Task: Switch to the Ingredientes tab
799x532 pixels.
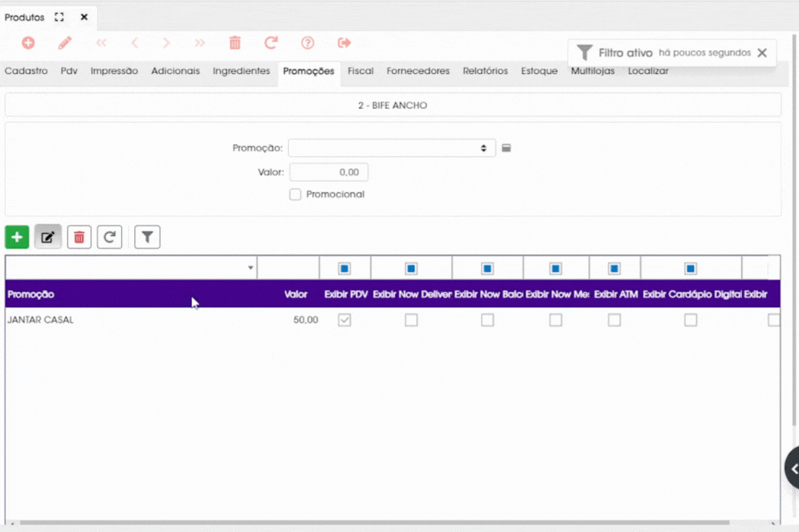Action: click(x=241, y=71)
